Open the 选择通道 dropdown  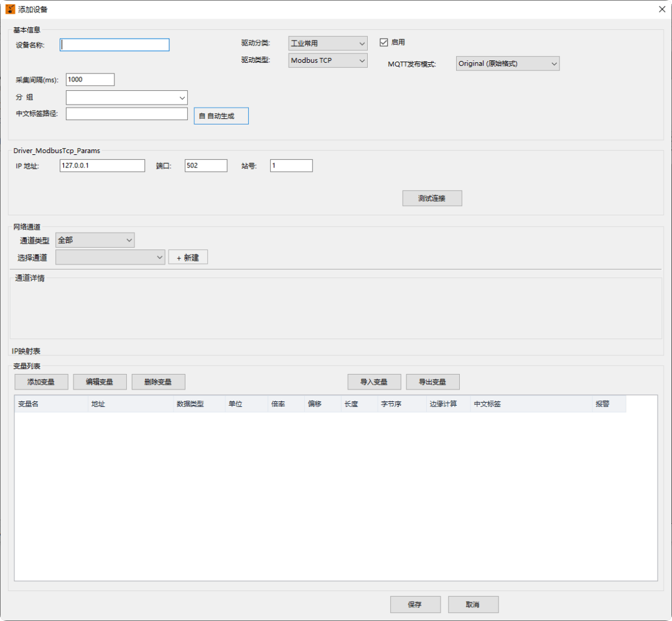[110, 257]
